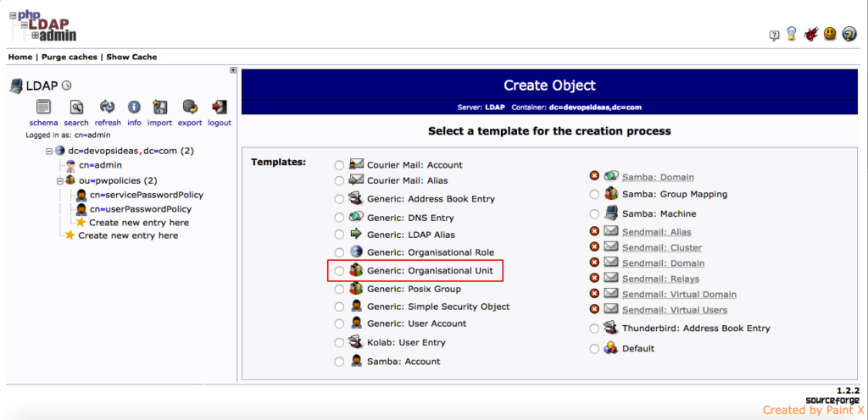Screen dimensions: 868x420
Task: Open the server info icon
Action: point(134,108)
